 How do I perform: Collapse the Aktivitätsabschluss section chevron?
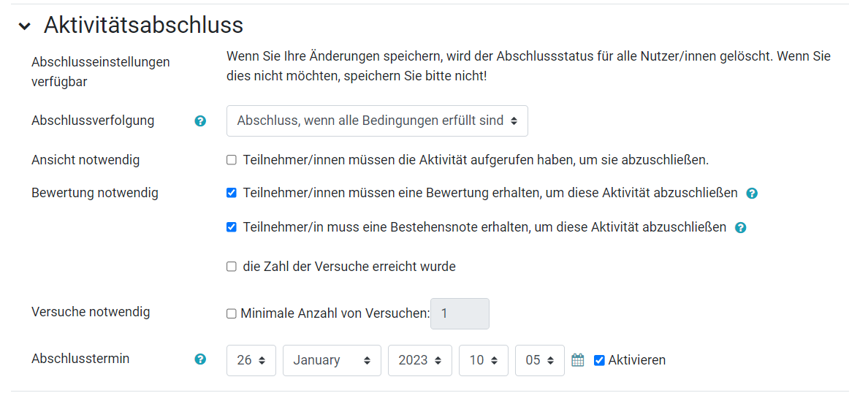(24, 26)
